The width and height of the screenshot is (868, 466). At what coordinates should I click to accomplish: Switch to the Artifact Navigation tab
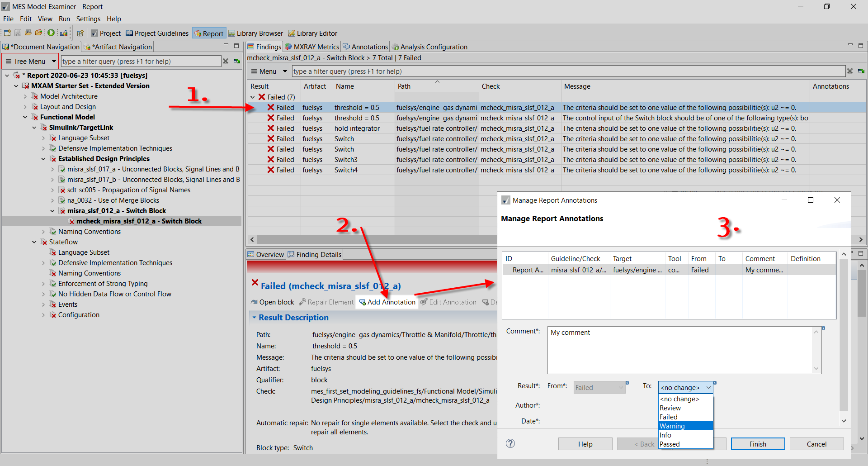(x=118, y=47)
